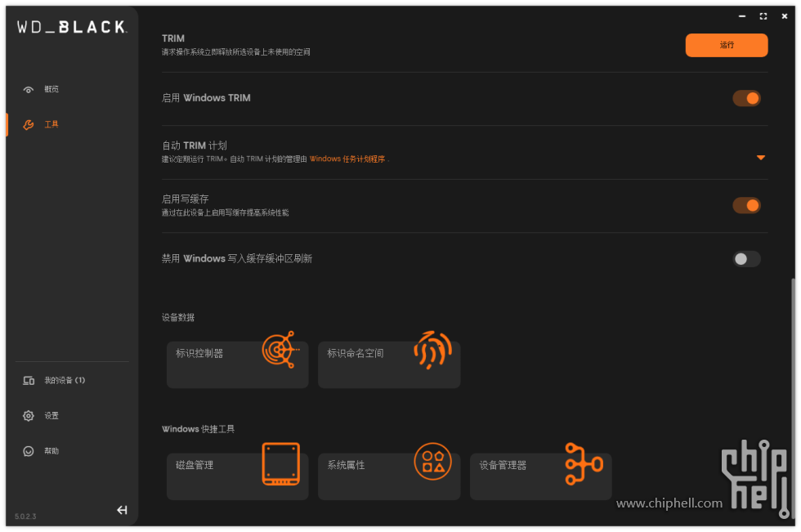Maximize the WD_BLACK window
This screenshot has height=532, width=801.
point(763,16)
